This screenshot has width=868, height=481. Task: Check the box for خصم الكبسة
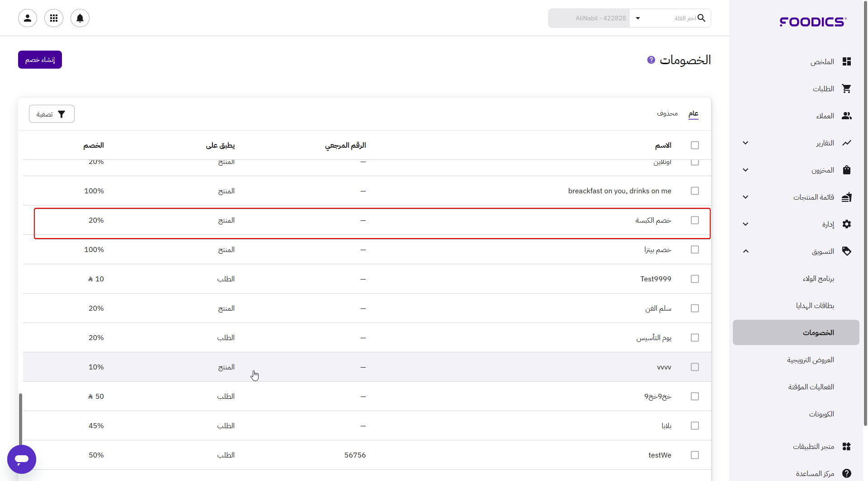coord(695,220)
